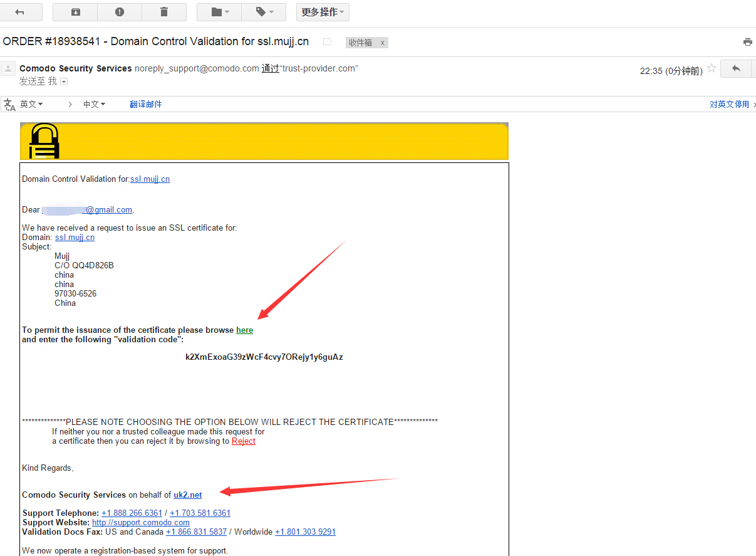This screenshot has height=556, width=756.
Task: Delete this email with trash icon
Action: (x=164, y=12)
